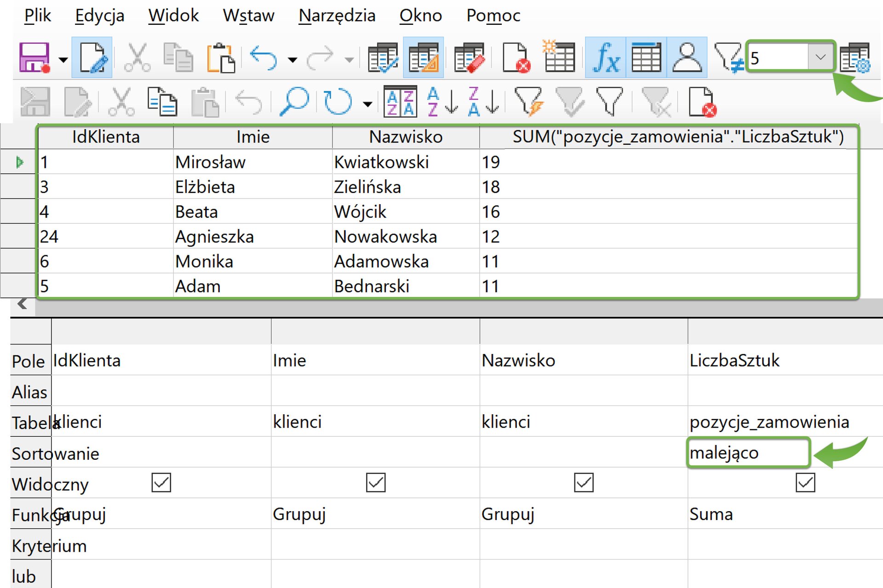Uncheck Widoczny for Nazwisko column
This screenshot has height=588, width=883.
point(584,483)
